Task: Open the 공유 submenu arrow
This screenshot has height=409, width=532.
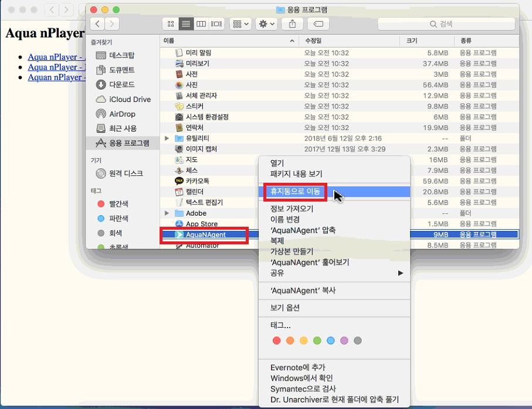Action: 401,273
